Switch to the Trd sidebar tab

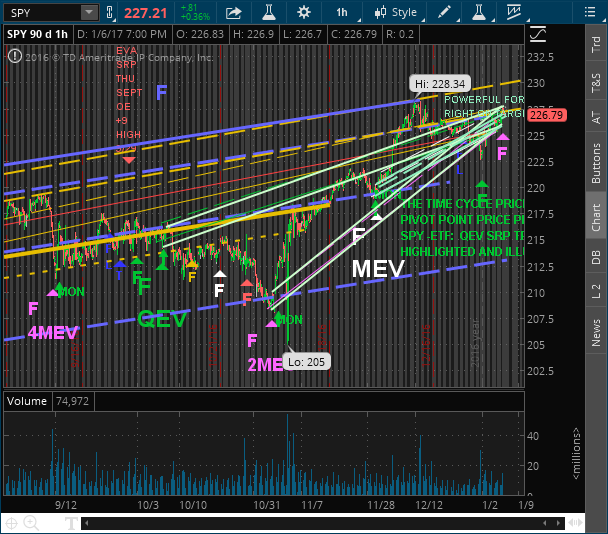click(596, 45)
